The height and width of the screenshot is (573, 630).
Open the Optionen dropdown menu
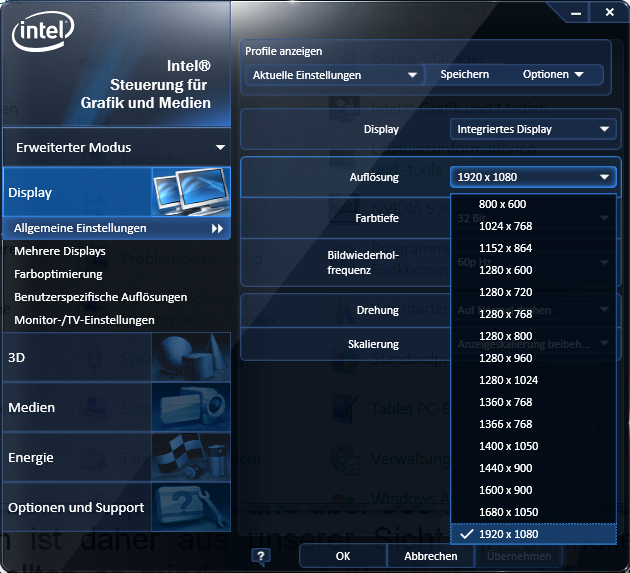click(x=552, y=74)
